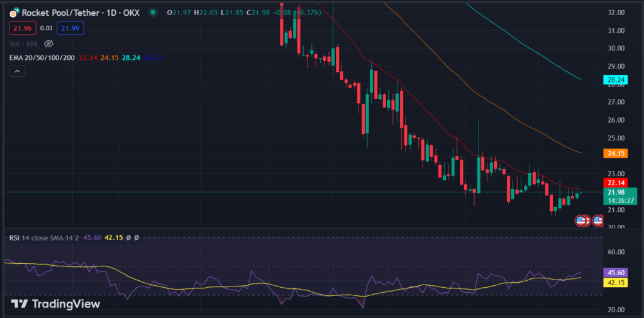Click the Rocket Pool symbol logo

click(14, 13)
